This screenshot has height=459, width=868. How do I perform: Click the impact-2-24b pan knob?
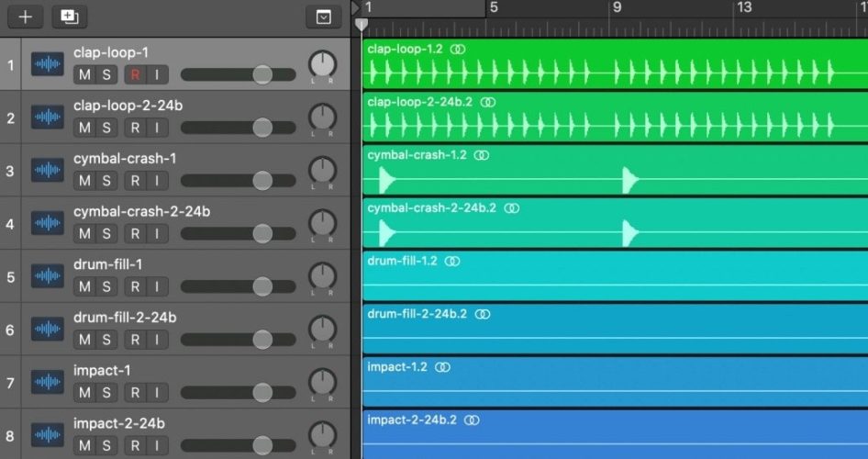point(322,435)
